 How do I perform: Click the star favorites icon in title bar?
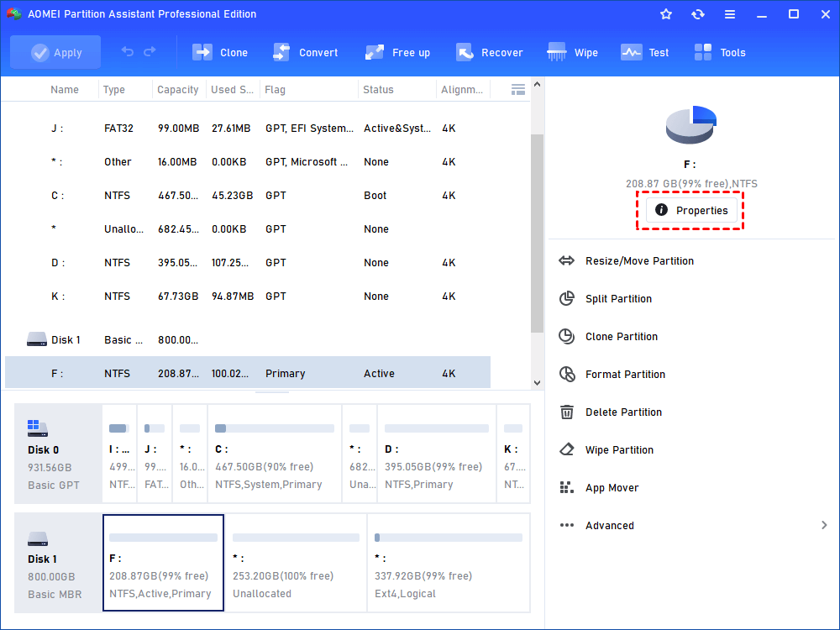666,14
